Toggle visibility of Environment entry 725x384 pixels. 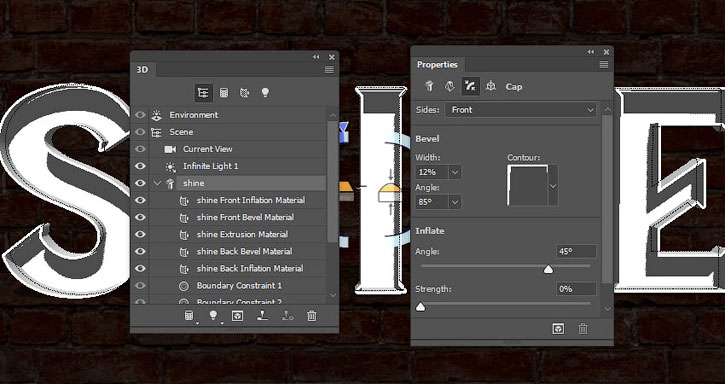point(140,115)
